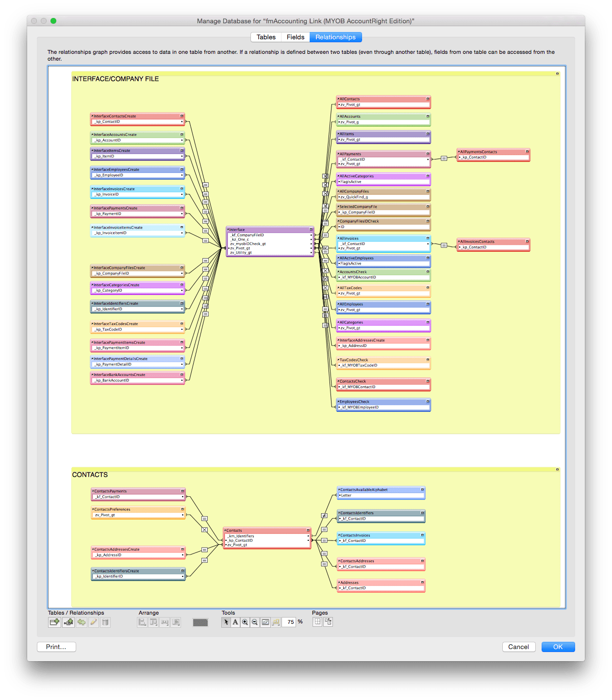This screenshot has height=700, width=612.
Task: Toggle display of AllPayments table fields
Action: (x=428, y=154)
